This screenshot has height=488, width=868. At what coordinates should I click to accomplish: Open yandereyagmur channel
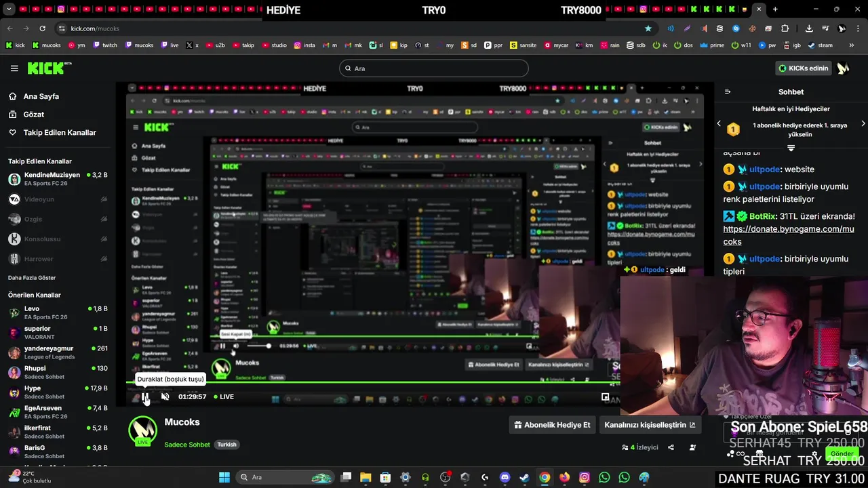coord(58,352)
